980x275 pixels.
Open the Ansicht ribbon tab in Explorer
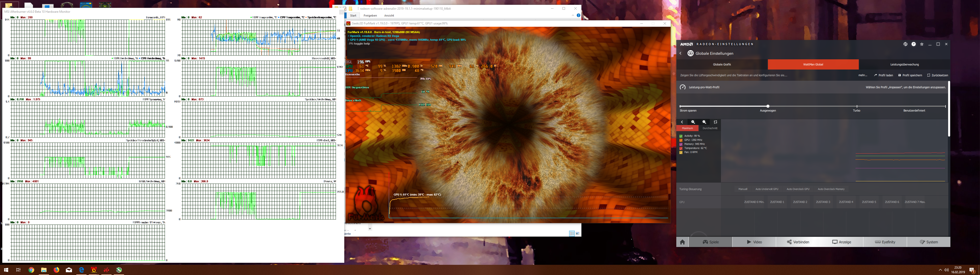coord(389,16)
